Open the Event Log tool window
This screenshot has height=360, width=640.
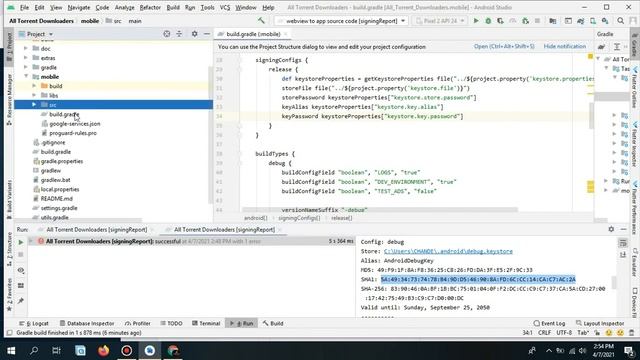coord(549,323)
